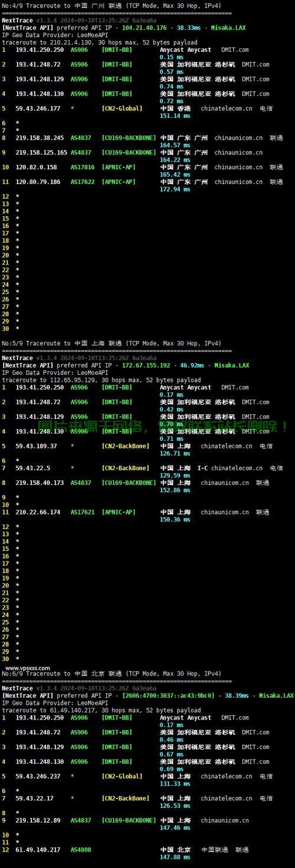Click the latency value "126.53 ms"
The image size is (295, 868).
pyautogui.click(x=175, y=806)
